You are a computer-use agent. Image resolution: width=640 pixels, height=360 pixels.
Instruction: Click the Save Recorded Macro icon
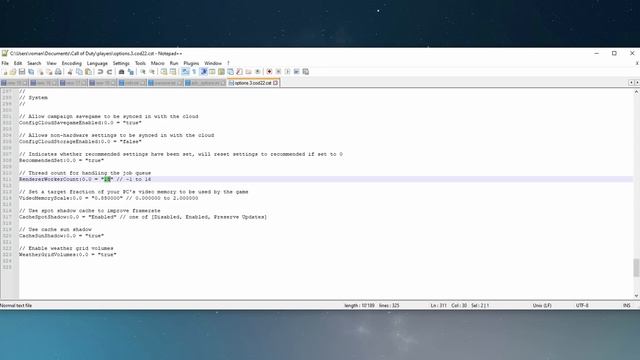305,72
